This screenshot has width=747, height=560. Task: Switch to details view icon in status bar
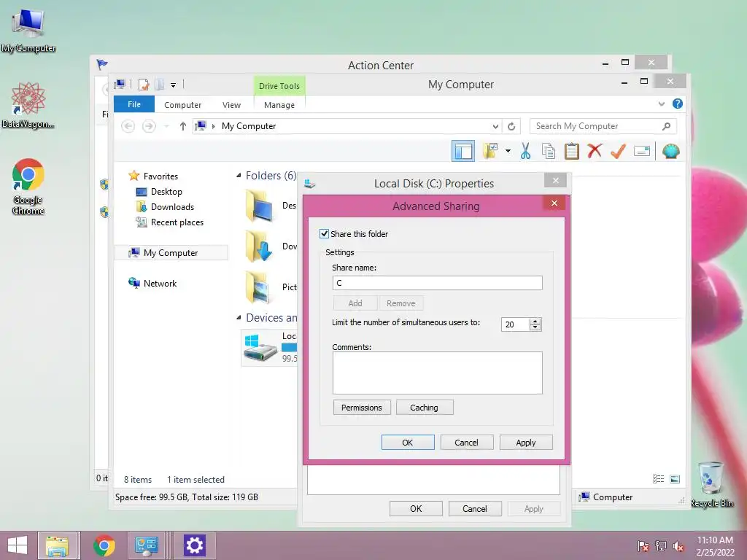[x=659, y=479]
